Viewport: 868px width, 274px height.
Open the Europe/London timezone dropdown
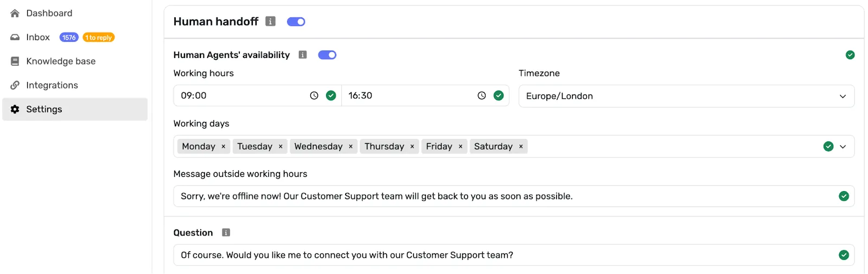[x=686, y=96]
